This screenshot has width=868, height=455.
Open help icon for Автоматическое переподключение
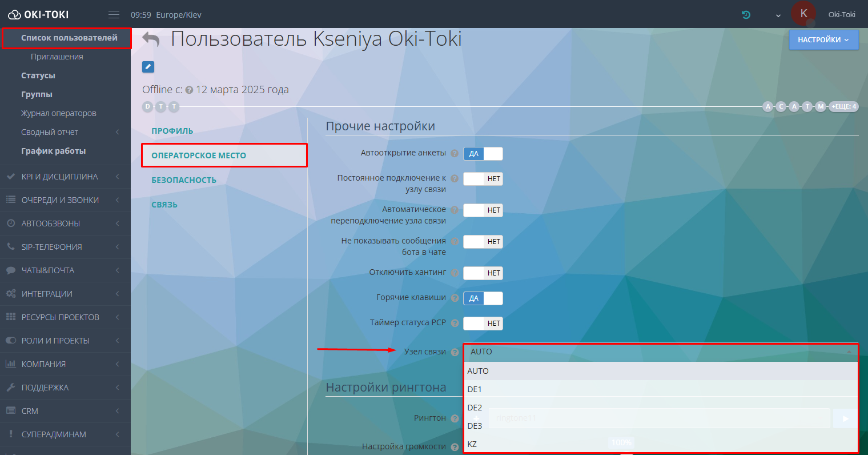[455, 210]
